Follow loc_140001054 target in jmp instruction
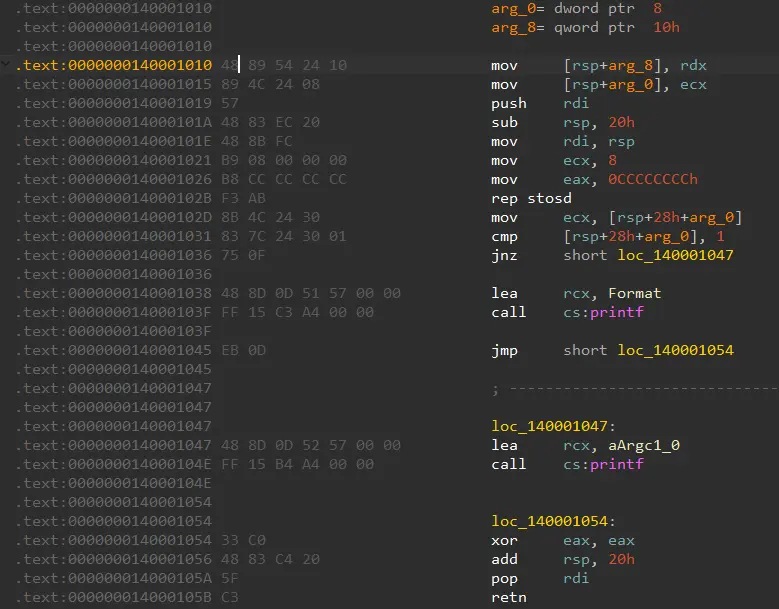This screenshot has width=779, height=609. tap(675, 350)
